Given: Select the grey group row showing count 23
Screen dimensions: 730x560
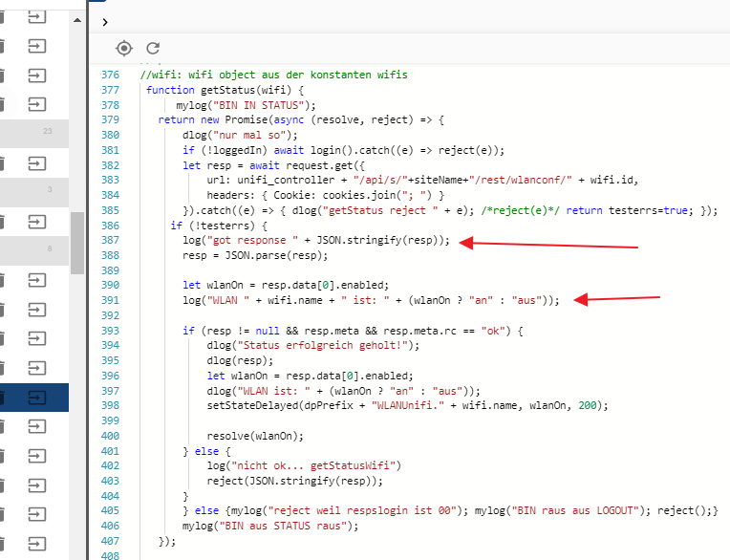Looking at the screenshot, I should [x=34, y=134].
